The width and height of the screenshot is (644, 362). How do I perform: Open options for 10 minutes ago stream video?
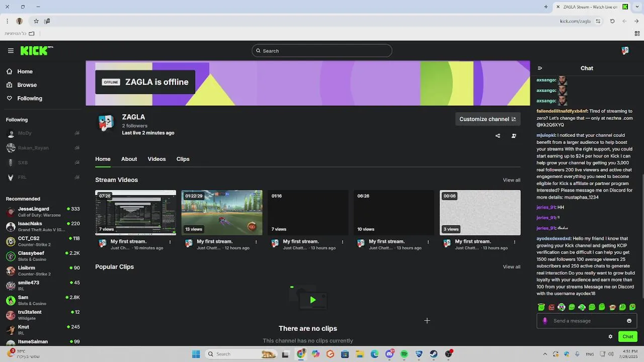click(170, 242)
